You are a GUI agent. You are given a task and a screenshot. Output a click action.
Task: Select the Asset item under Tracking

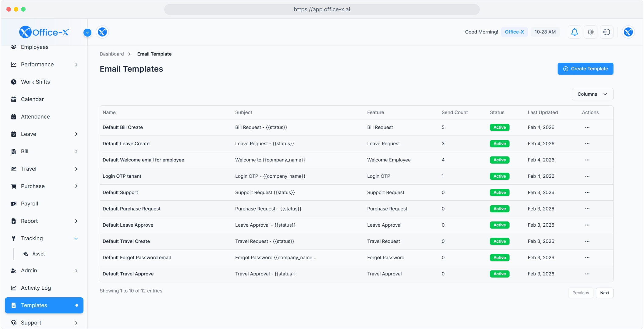(38, 254)
